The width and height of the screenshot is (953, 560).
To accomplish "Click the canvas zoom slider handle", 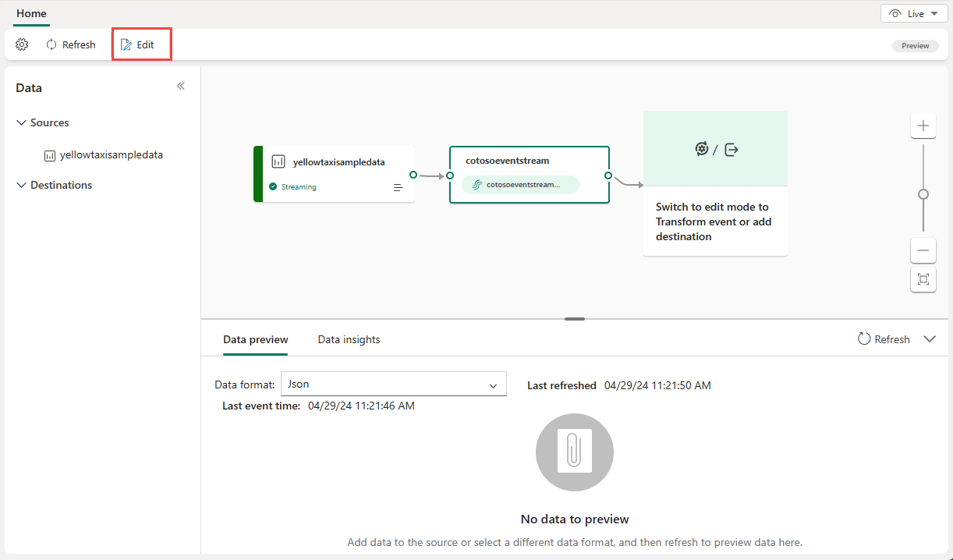I will click(x=923, y=194).
